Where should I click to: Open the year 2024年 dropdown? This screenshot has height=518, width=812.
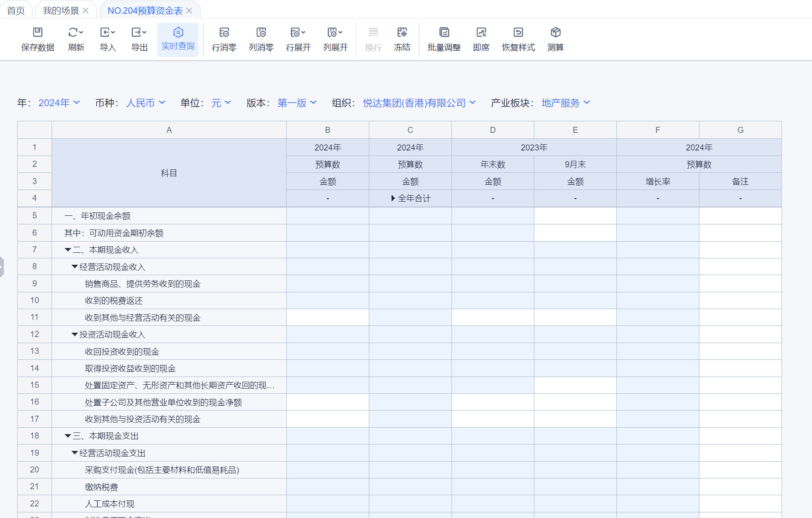click(59, 103)
